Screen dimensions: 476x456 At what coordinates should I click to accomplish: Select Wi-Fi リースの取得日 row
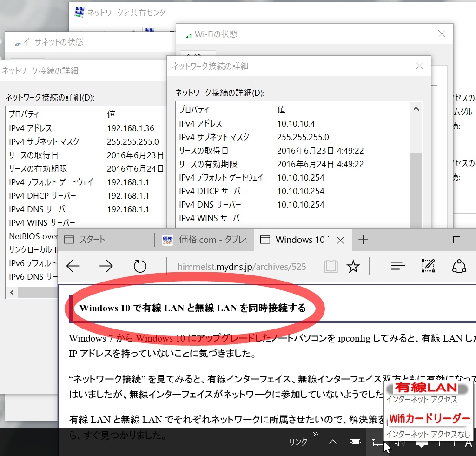point(293,150)
